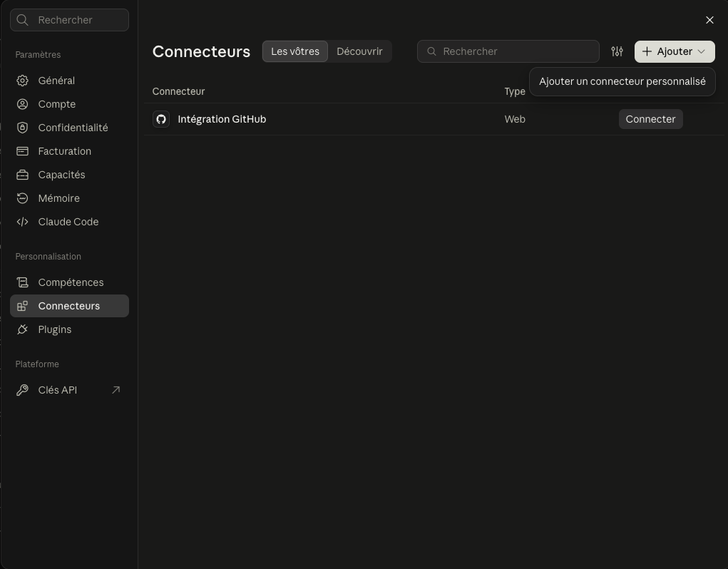This screenshot has width=728, height=569.
Task: Switch to the Les vôtres tab
Action: (x=295, y=51)
